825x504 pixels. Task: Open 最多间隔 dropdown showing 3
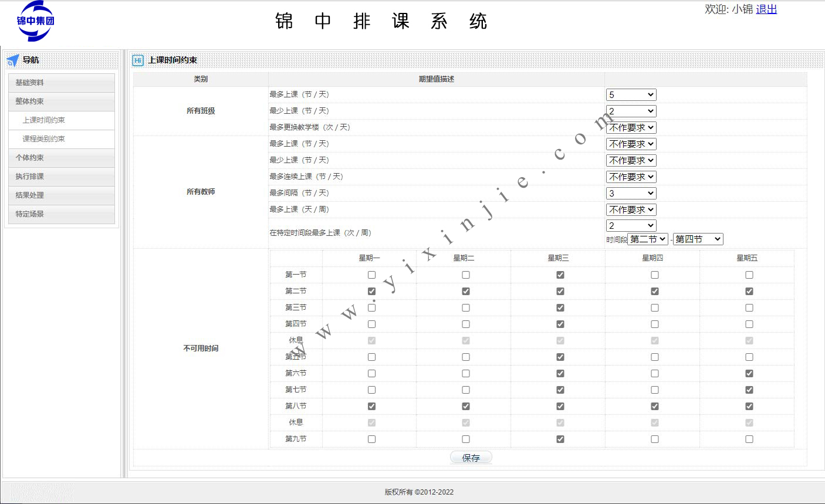631,193
